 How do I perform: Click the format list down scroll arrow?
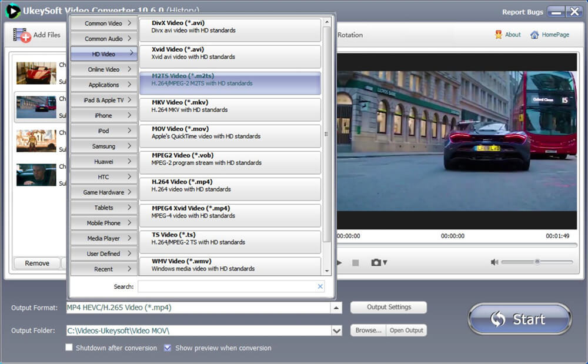point(327,271)
